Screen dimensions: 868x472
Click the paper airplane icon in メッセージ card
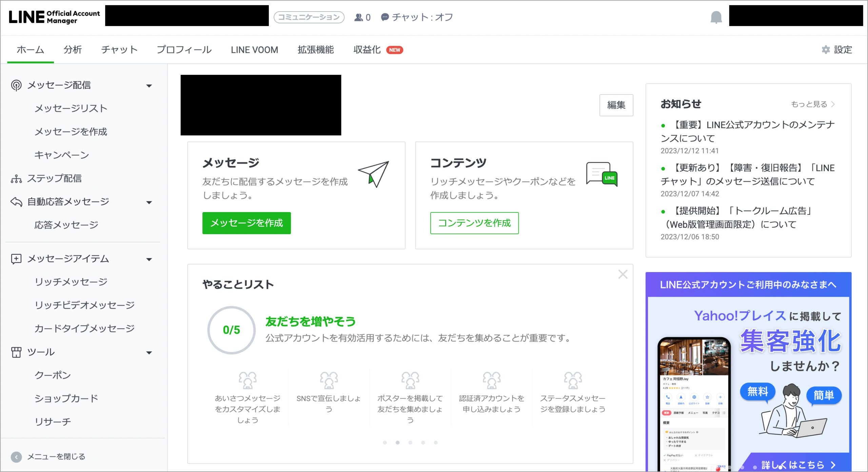(373, 174)
